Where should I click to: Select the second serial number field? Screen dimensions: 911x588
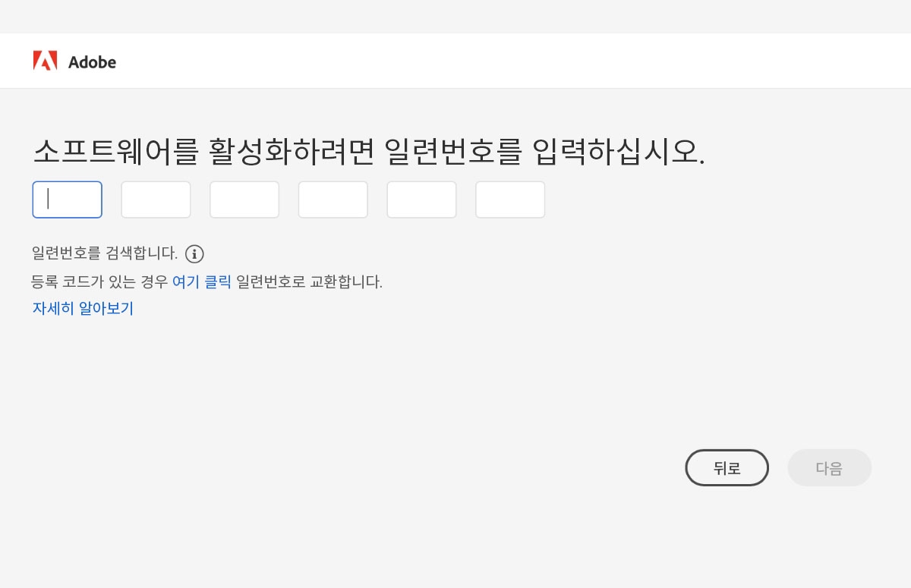(156, 200)
